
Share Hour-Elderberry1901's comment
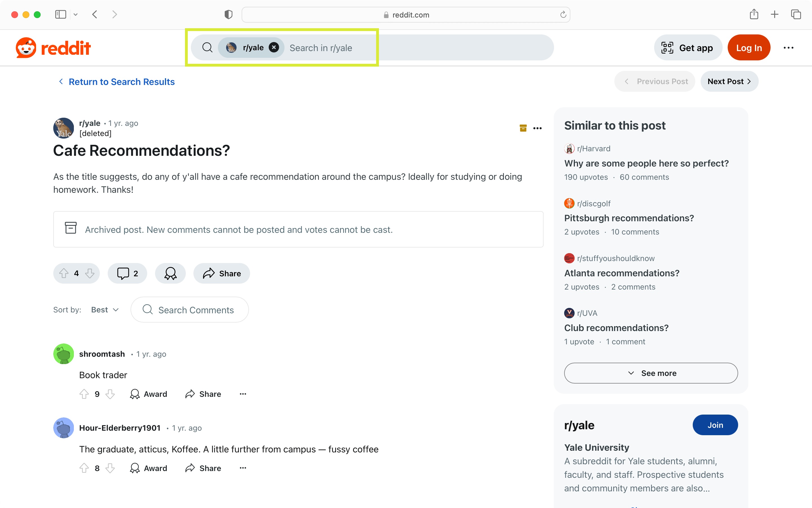coord(203,468)
